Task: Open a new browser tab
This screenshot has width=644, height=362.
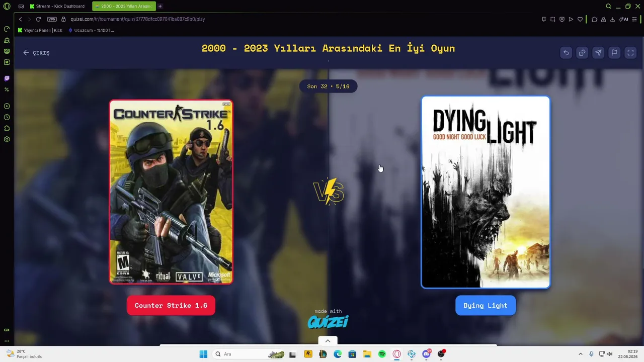Action: pos(160,6)
